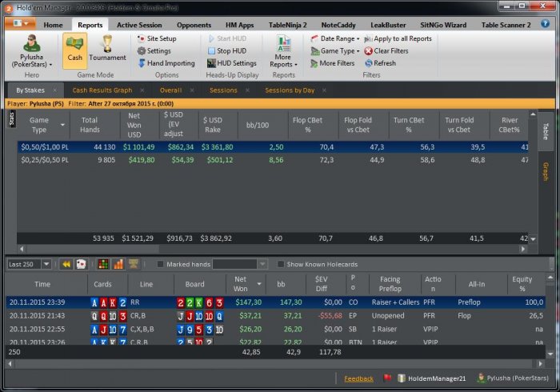The height and width of the screenshot is (392, 560).
Task: Open the Last 250 hands dropdown
Action: tap(30, 264)
